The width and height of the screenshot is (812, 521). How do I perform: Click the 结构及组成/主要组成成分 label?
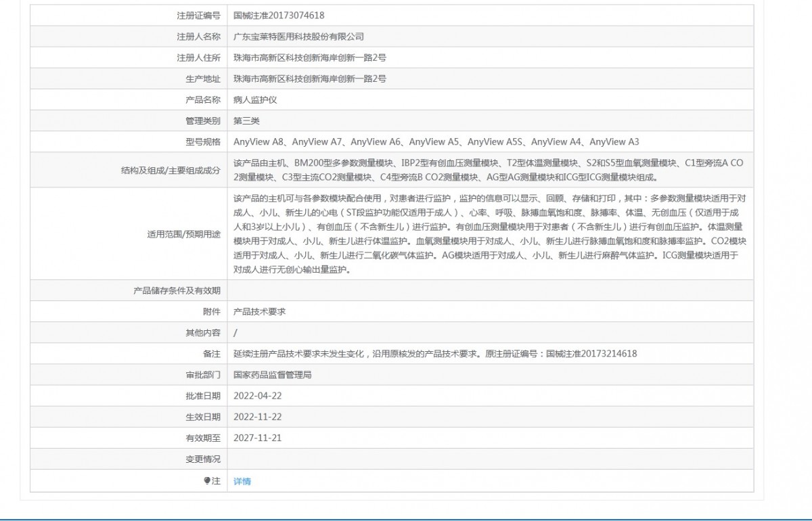171,171
